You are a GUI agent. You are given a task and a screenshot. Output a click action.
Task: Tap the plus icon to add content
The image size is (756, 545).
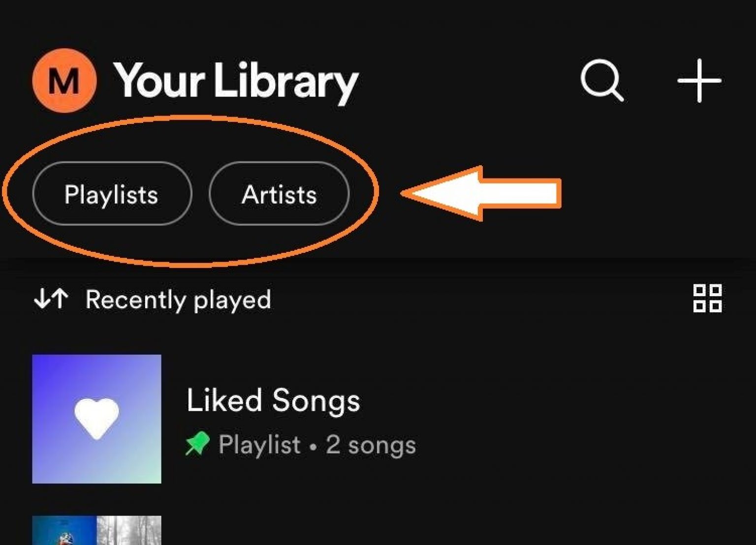699,81
